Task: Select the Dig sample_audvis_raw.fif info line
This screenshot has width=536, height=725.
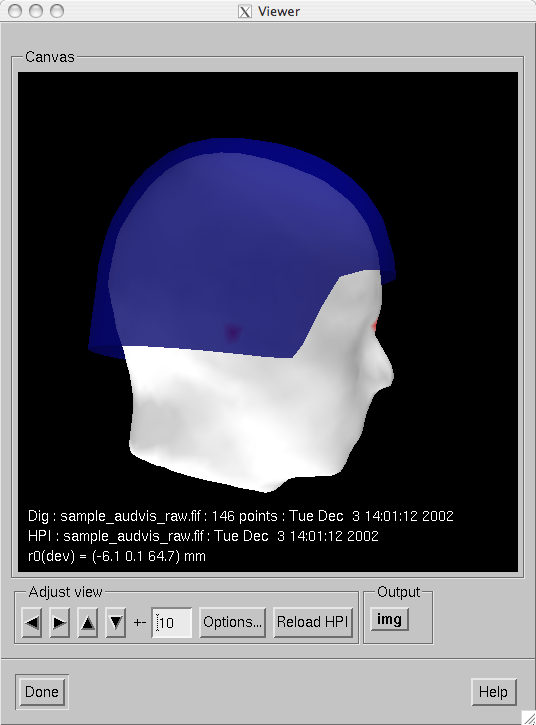Action: 240,516
